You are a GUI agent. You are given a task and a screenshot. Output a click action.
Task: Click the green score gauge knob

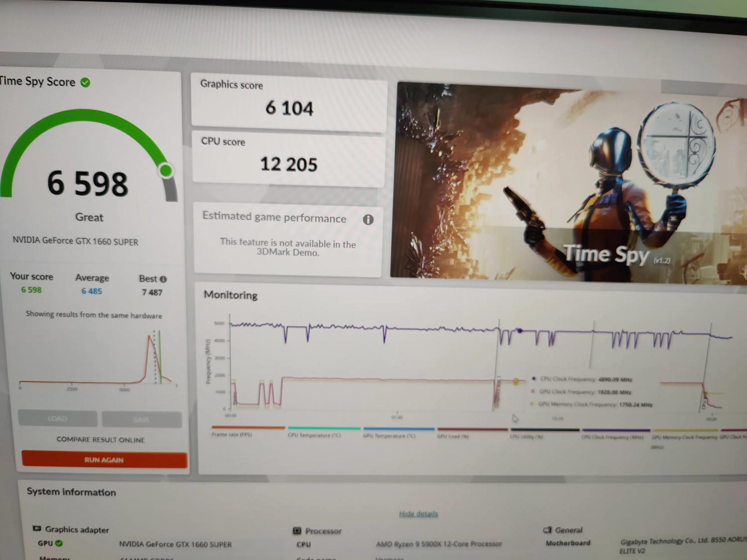[166, 170]
